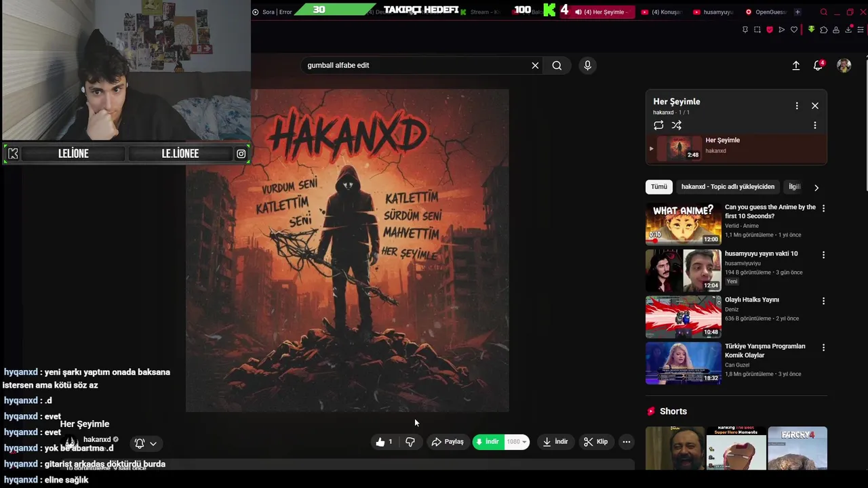Toggle the subscription notification bell
The image size is (868, 488).
pyautogui.click(x=140, y=443)
